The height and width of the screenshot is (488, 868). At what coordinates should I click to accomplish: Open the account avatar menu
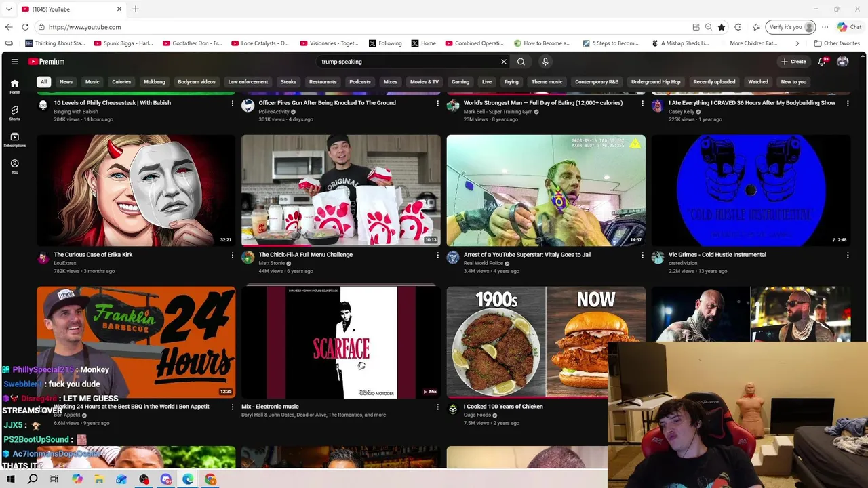[843, 62]
